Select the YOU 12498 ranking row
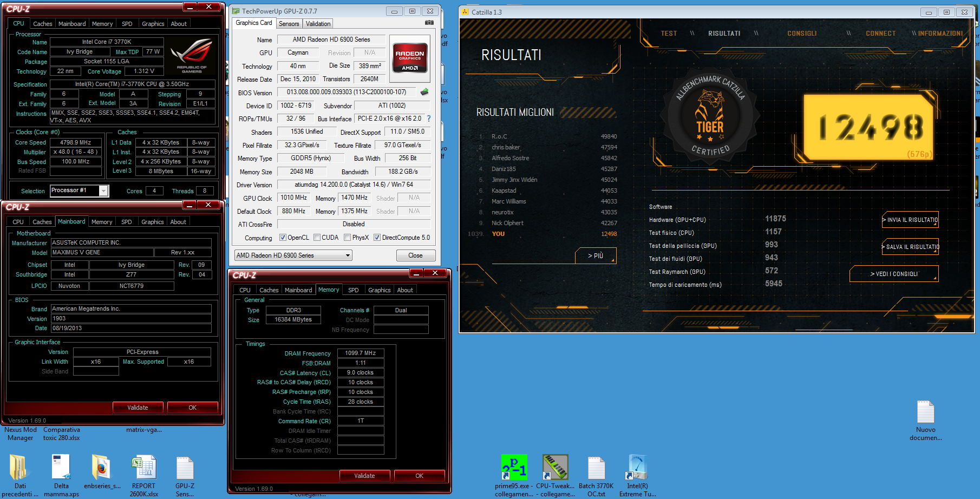The height and width of the screenshot is (499, 980). tap(543, 234)
